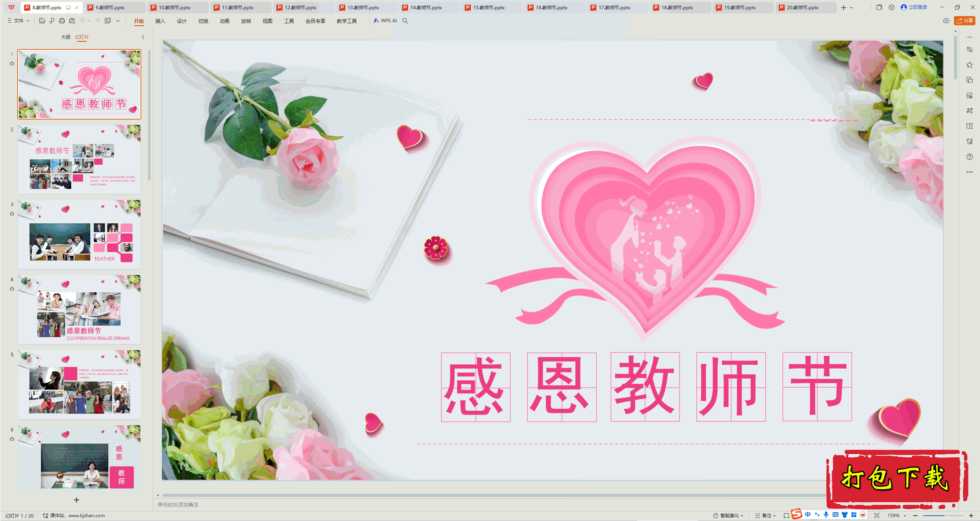The height and width of the screenshot is (521, 980).
Task: Click the Save icon in quick toolbar
Action: tap(42, 21)
